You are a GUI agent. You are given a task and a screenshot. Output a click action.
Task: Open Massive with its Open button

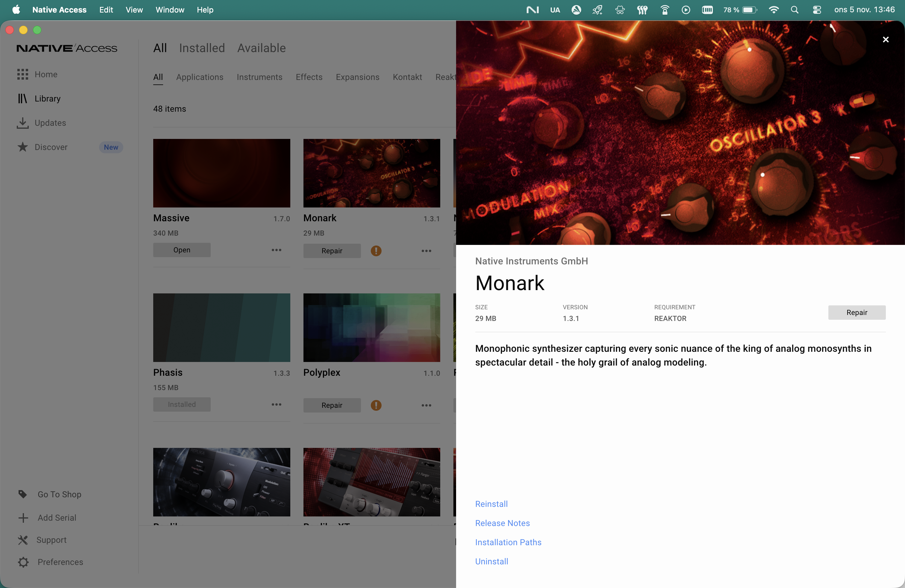(x=181, y=250)
